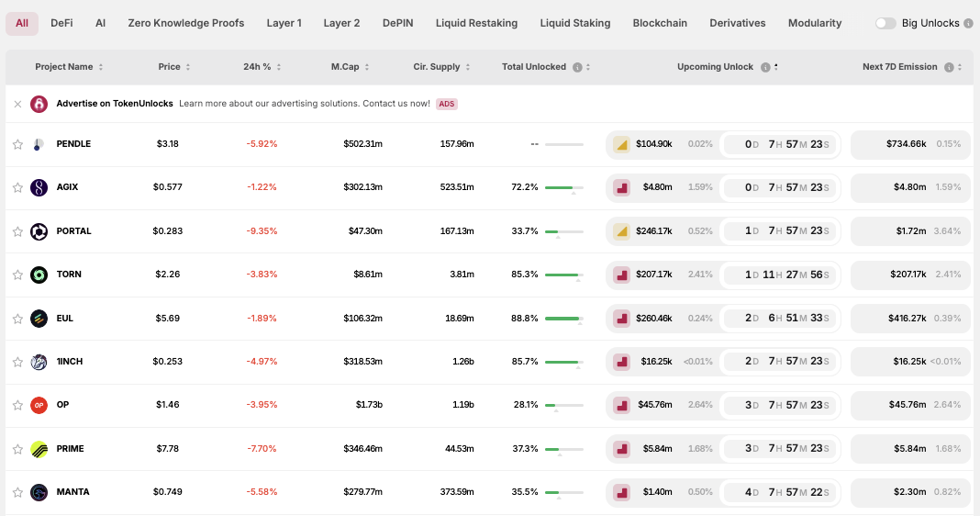Open the Advertise on TokenUnlocks link
980x516 pixels.
tap(115, 104)
